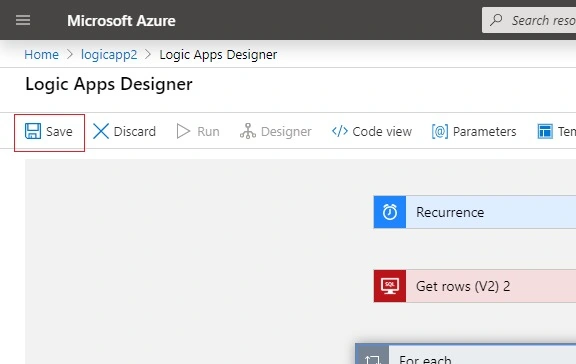Select Logic Apps Designer breadcrumb
The height and width of the screenshot is (364, 576).
218,55
